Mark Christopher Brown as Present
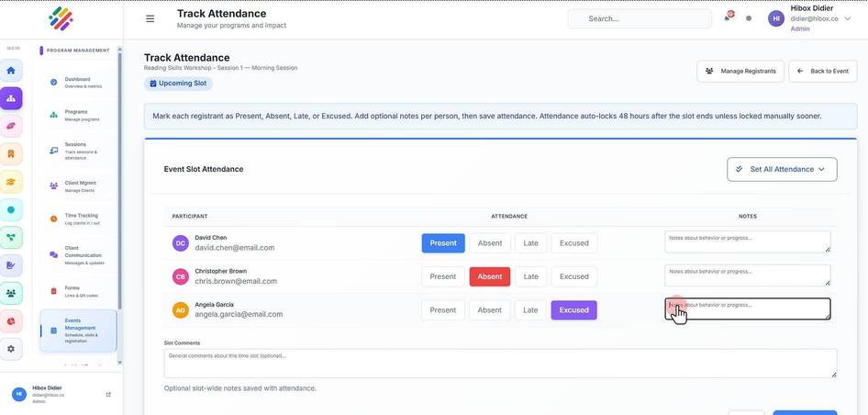 point(443,276)
